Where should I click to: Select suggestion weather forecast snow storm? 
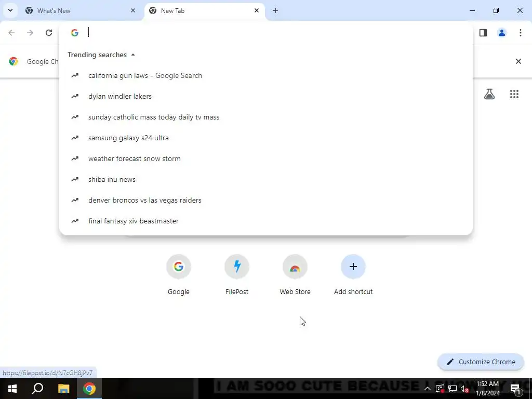point(265,159)
